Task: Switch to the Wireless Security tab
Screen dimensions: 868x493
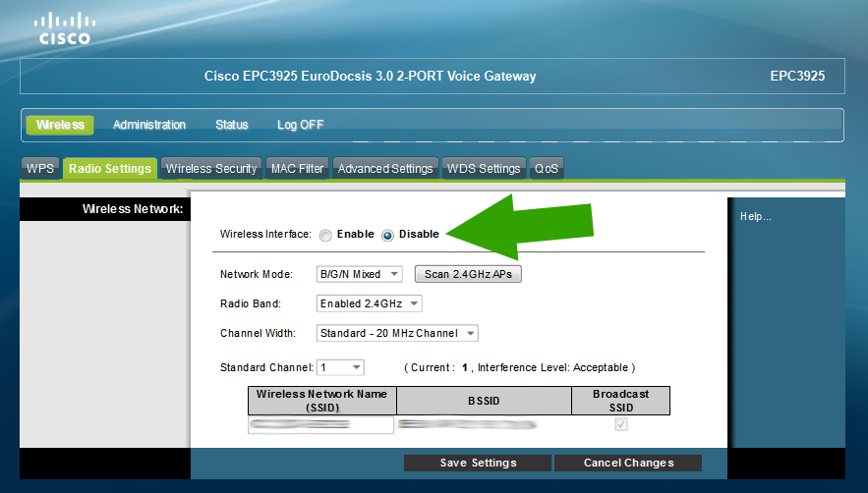Action: click(x=211, y=168)
